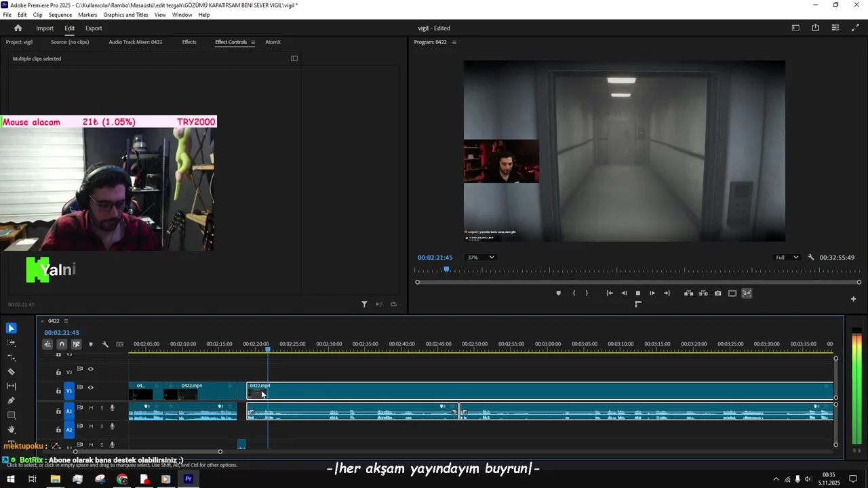Click Go to In point
Screen dimensions: 868x488
[610, 293]
